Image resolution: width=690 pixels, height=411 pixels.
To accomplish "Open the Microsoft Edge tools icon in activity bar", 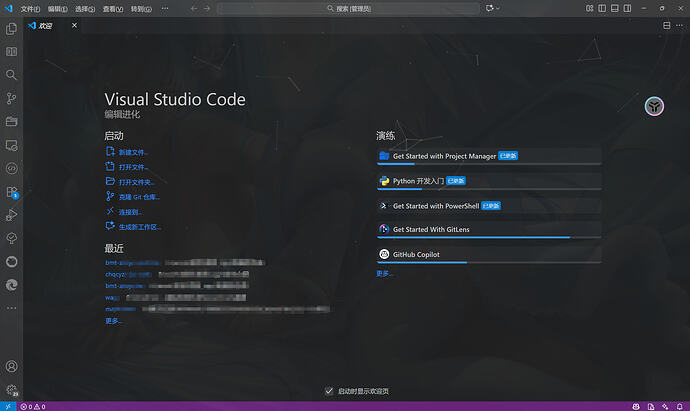I will (11, 285).
